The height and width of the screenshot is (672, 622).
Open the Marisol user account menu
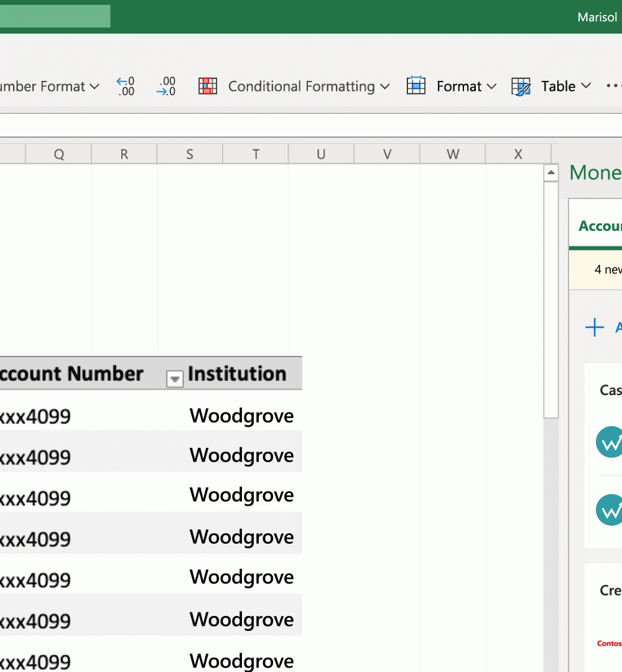click(598, 17)
